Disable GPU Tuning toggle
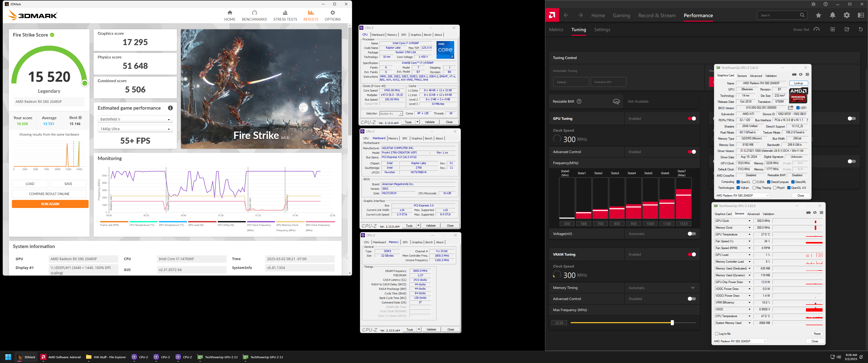The image size is (868, 363). [692, 118]
